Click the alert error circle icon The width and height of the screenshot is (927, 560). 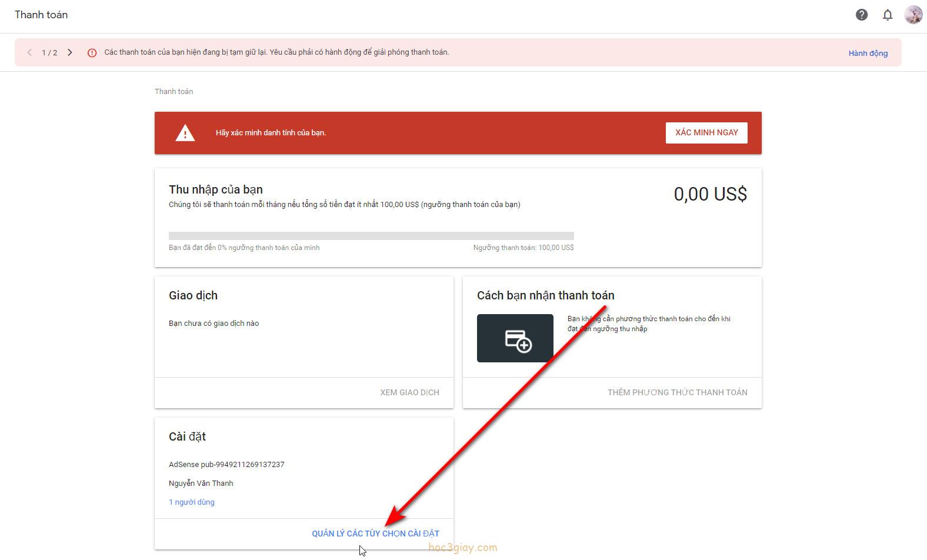pos(92,53)
